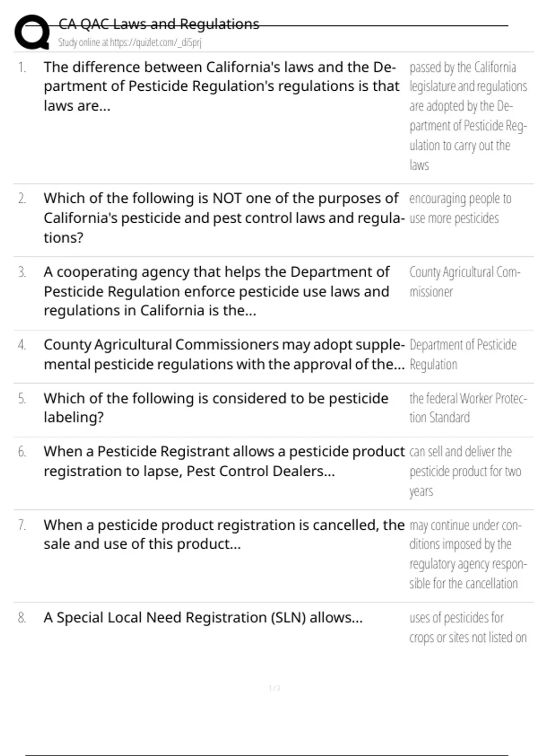Select question 5 about pesticide labeling

point(216,408)
